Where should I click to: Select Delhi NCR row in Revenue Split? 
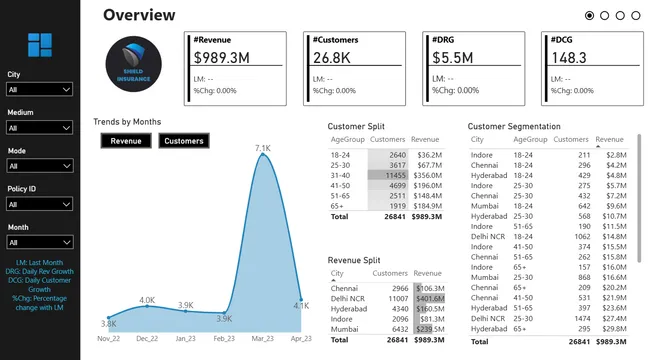(x=388, y=299)
